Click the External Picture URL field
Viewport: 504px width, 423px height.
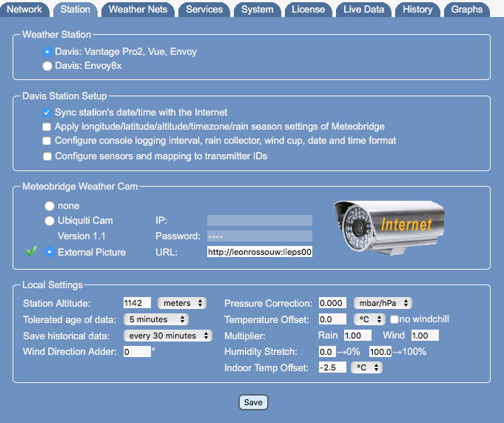(260, 252)
